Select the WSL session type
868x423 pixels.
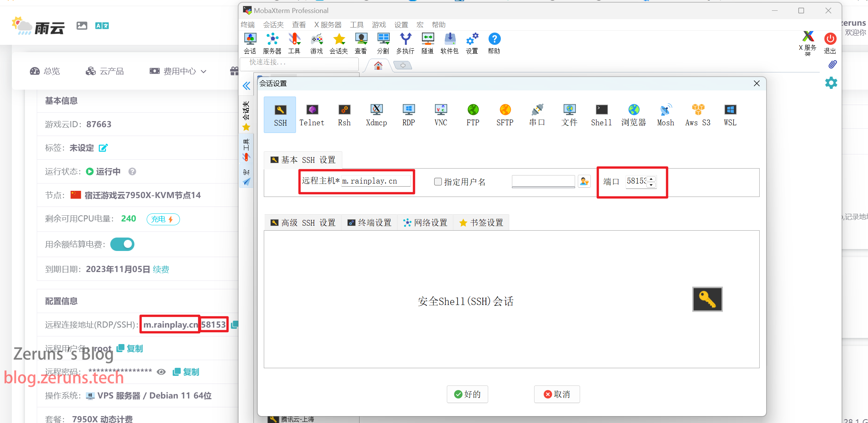[730, 115]
